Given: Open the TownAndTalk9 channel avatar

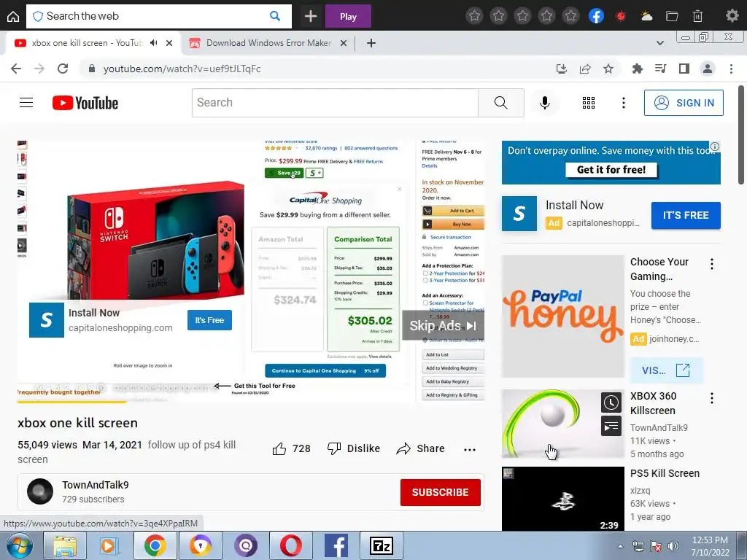Looking at the screenshot, I should [40, 491].
